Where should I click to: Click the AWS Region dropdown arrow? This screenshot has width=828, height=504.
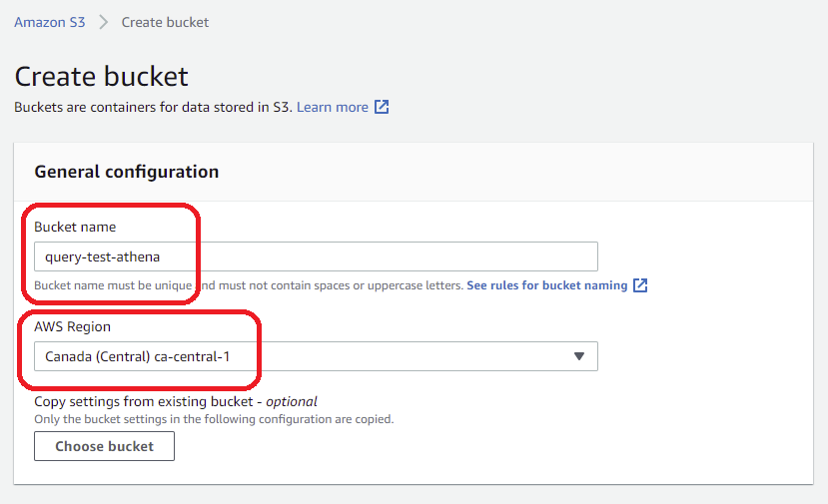(578, 356)
